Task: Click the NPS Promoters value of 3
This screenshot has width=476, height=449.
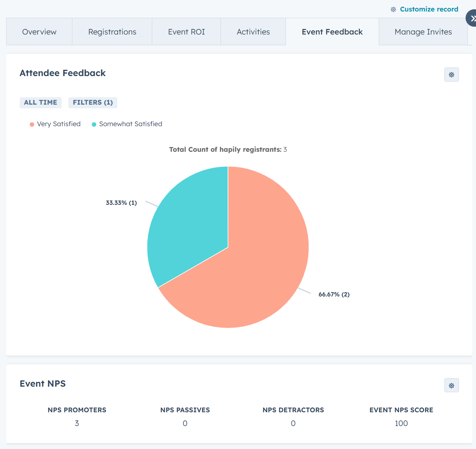Action: (77, 423)
